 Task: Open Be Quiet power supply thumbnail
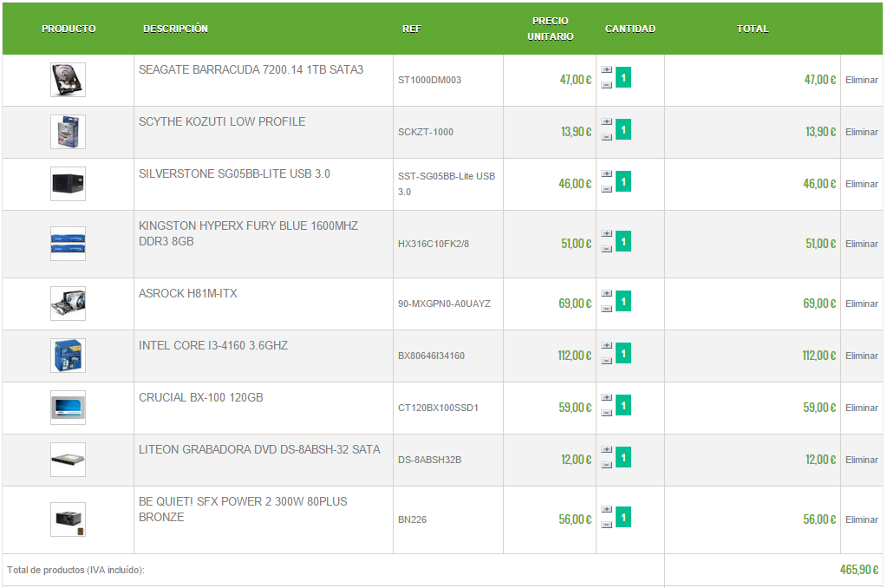(68, 519)
